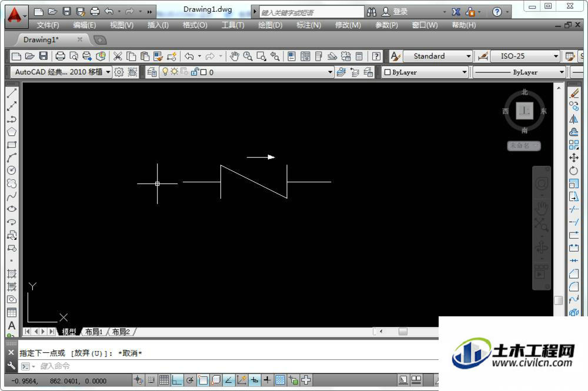Open the layer dropdown showing 0
This screenshot has height=391, width=588.
(246, 72)
